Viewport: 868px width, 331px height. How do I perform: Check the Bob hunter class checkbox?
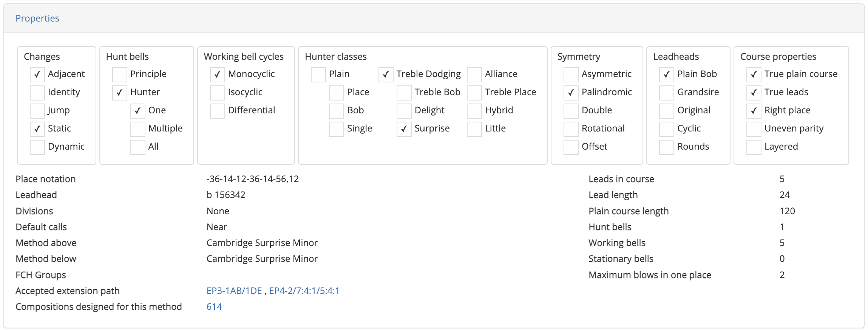[x=337, y=111]
